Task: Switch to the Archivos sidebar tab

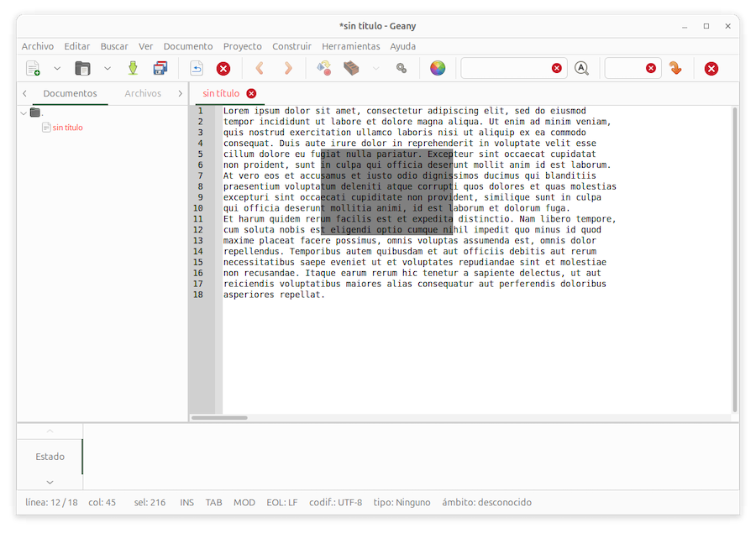Action: click(143, 93)
